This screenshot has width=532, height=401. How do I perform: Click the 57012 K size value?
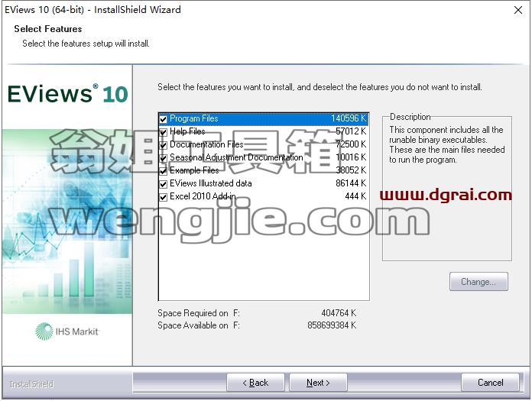click(x=351, y=131)
